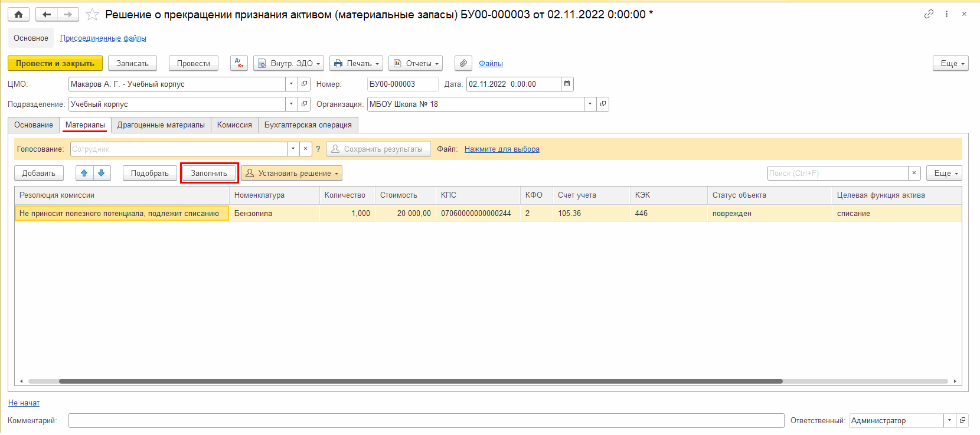Select the поврежден status cell

click(770, 213)
